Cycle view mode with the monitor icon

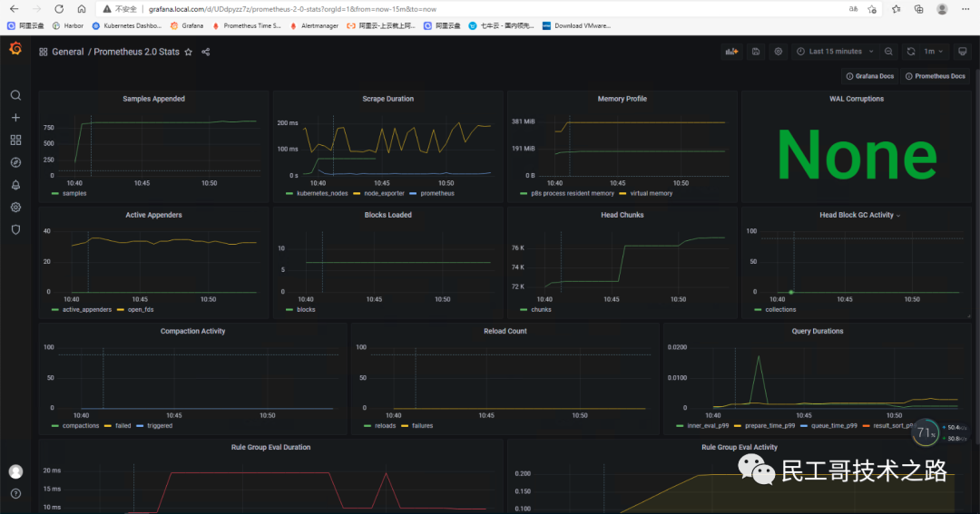click(x=963, y=51)
